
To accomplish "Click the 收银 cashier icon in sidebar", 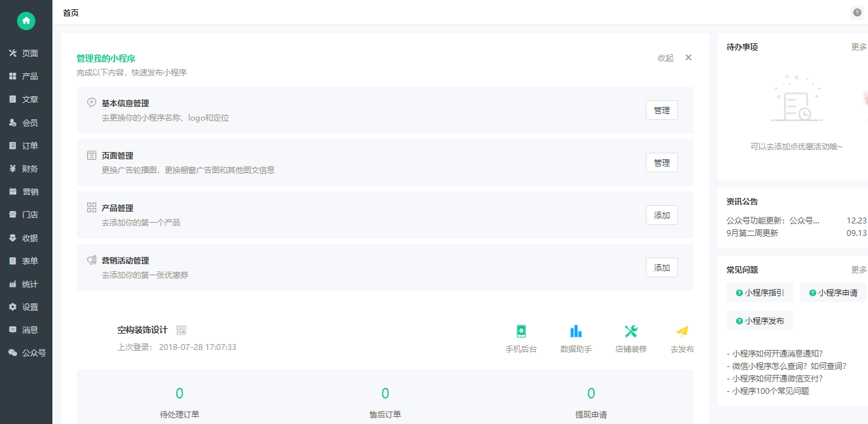I will pyautogui.click(x=12, y=238).
